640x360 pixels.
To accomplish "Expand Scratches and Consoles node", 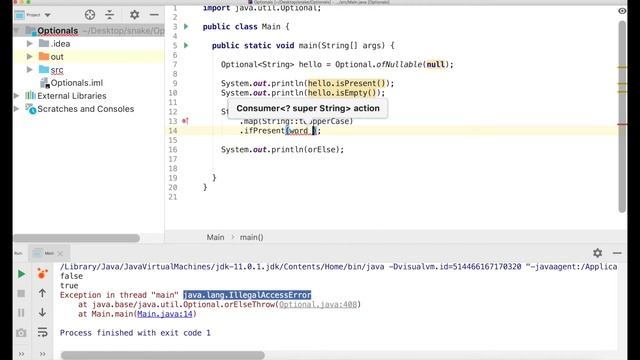I will pyautogui.click(x=16, y=109).
